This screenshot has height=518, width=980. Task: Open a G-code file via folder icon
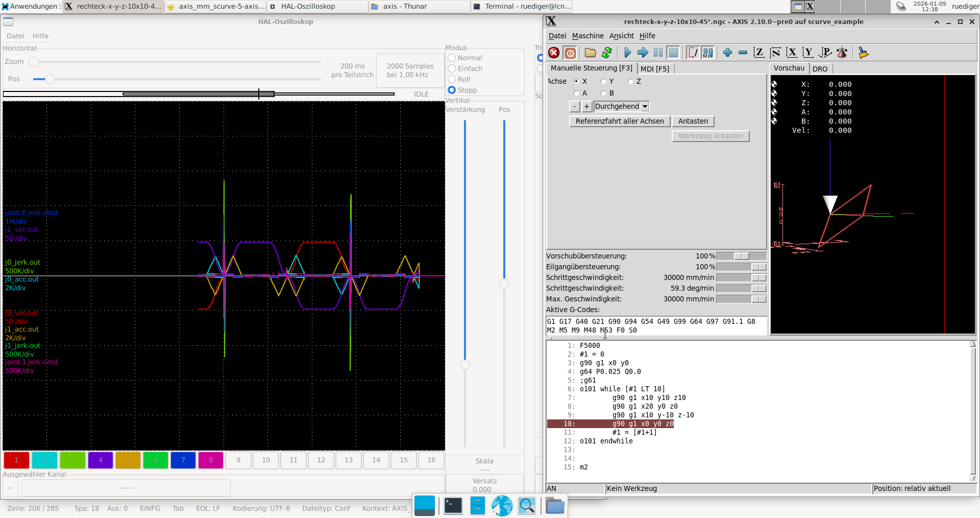pos(590,53)
